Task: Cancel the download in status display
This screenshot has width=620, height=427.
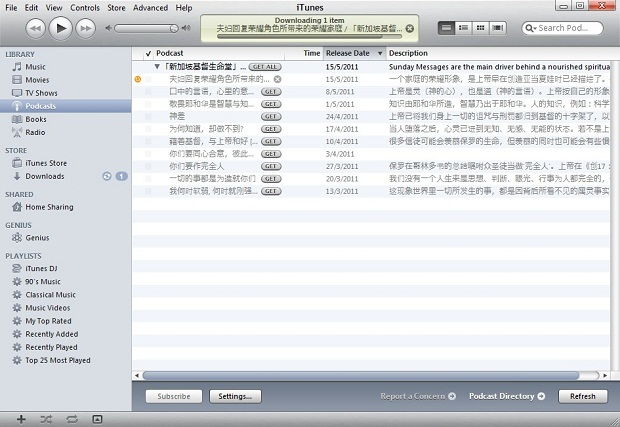Action: pyautogui.click(x=410, y=28)
